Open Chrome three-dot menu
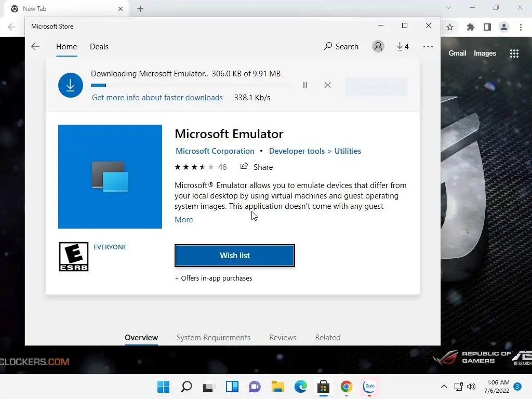Image resolution: width=532 pixels, height=399 pixels. pyautogui.click(x=521, y=27)
